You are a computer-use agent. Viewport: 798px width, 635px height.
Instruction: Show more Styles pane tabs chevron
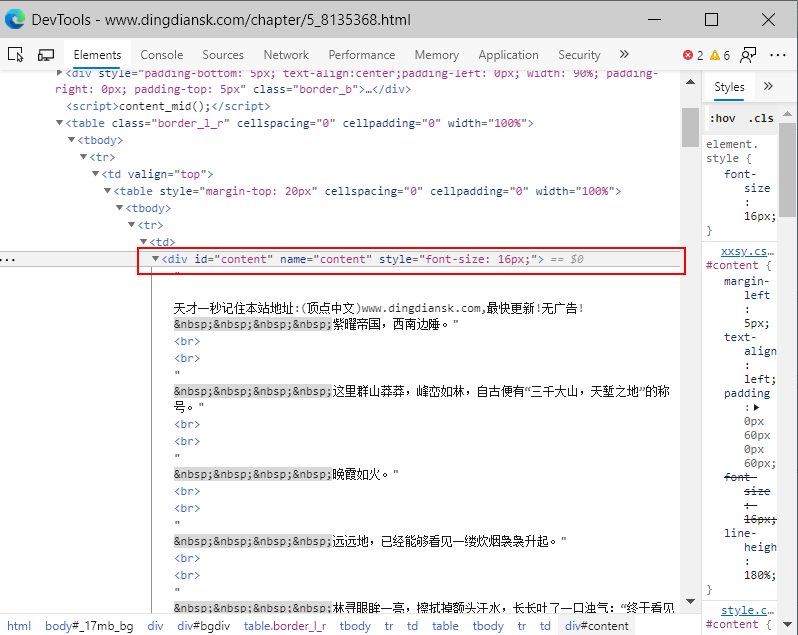tap(768, 86)
